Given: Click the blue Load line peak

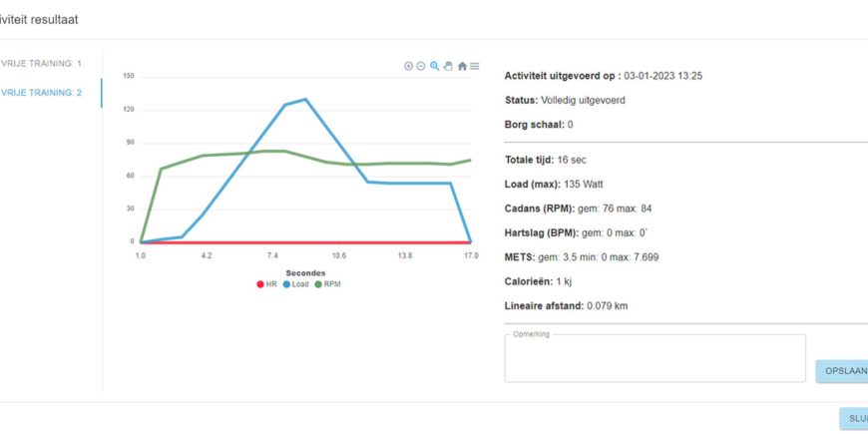Looking at the screenshot, I should (304, 99).
